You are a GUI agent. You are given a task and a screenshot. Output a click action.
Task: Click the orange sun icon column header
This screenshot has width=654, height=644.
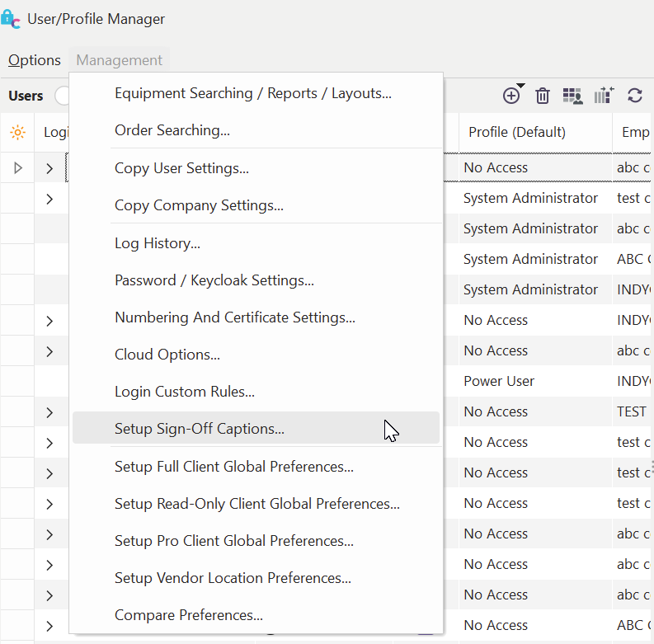click(17, 132)
